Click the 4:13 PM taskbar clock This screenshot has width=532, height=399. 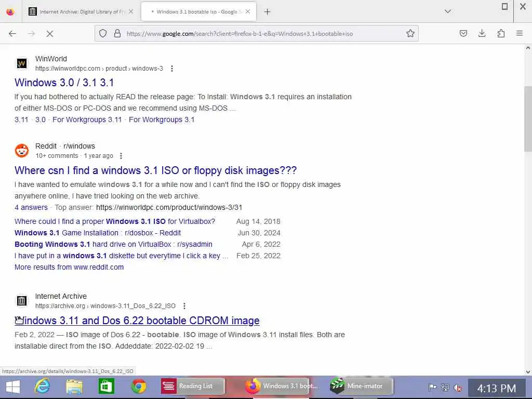(496, 388)
